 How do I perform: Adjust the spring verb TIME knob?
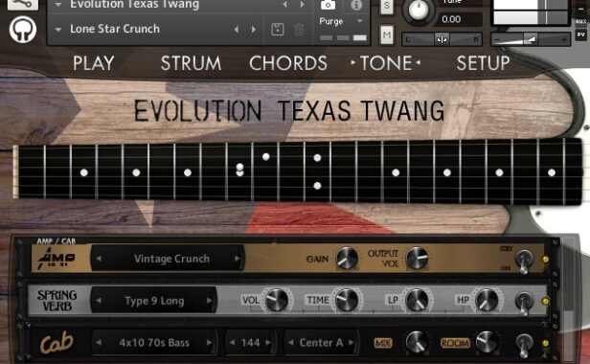[347, 300]
